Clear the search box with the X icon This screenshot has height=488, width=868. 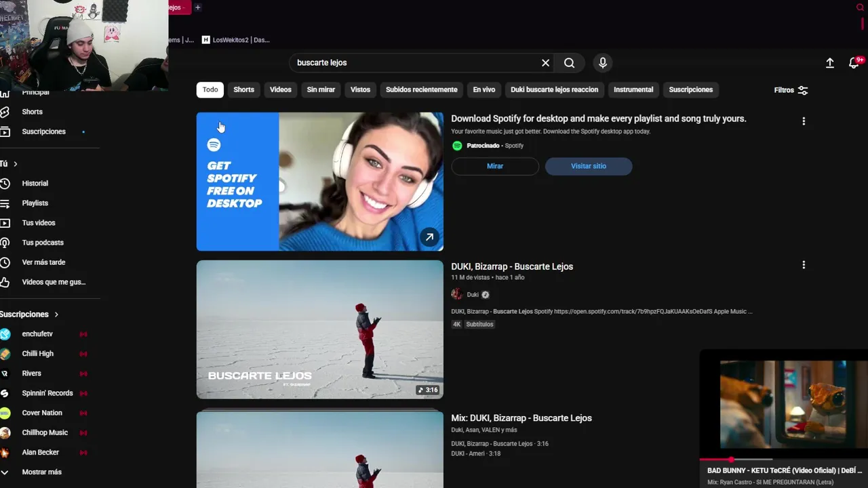click(x=545, y=62)
